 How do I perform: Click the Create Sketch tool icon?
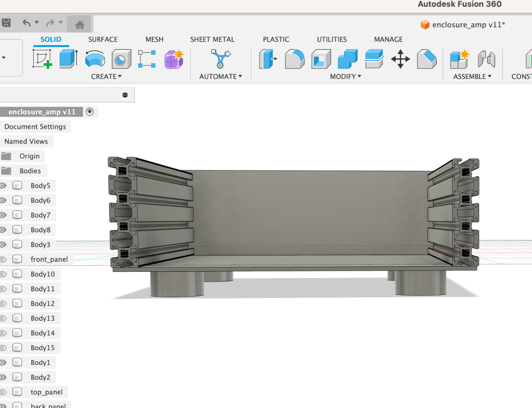42,59
